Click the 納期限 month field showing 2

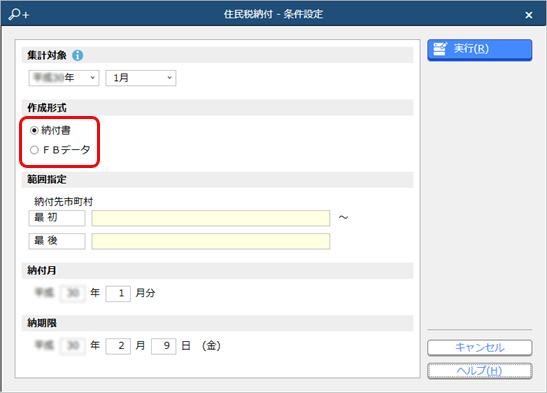point(118,346)
